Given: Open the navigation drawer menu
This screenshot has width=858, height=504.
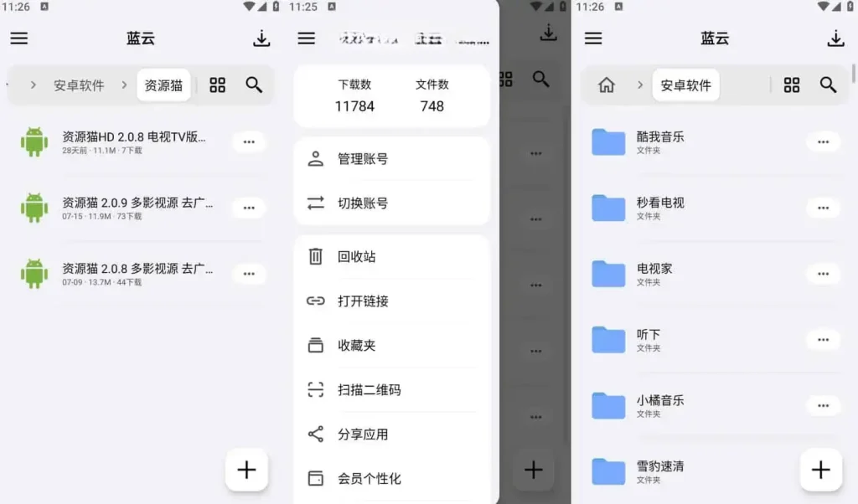Looking at the screenshot, I should pos(18,38).
